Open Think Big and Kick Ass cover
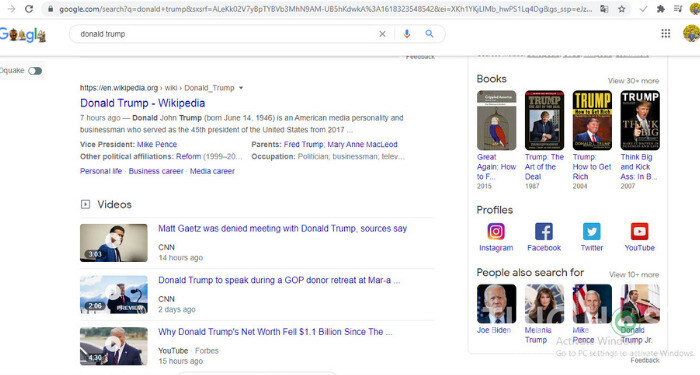This screenshot has width=700, height=375. (x=640, y=120)
